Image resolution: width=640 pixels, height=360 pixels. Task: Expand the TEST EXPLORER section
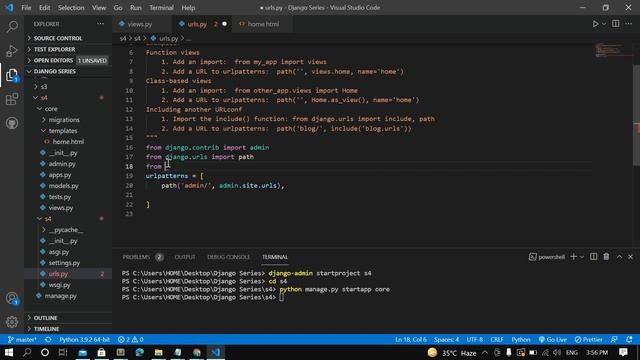click(68, 49)
